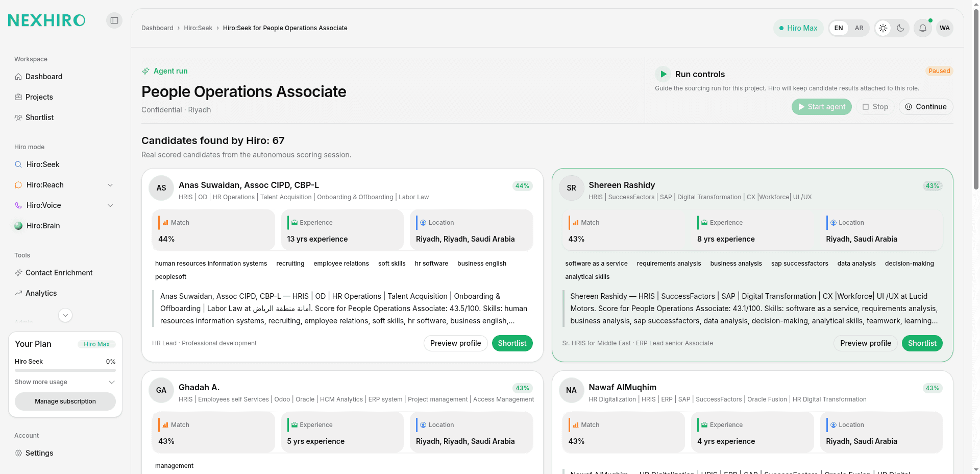Click Hiro Seek usage progress bar
980x474 pixels.
[x=65, y=370]
